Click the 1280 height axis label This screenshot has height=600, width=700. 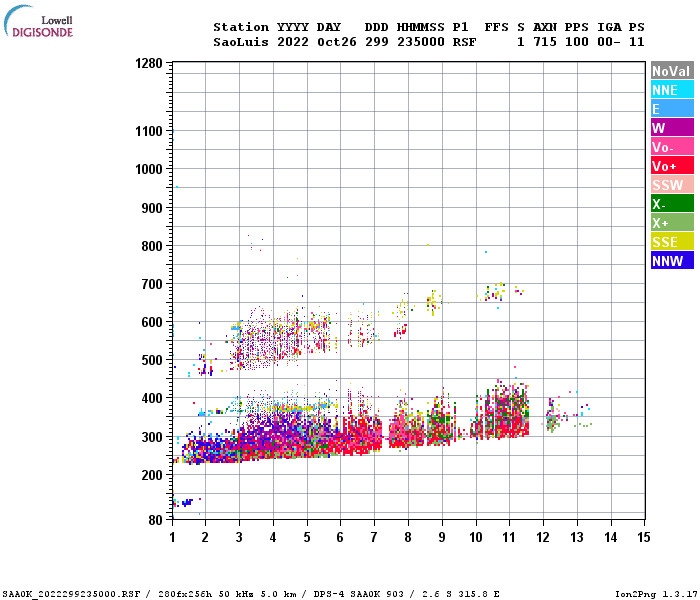coord(149,63)
